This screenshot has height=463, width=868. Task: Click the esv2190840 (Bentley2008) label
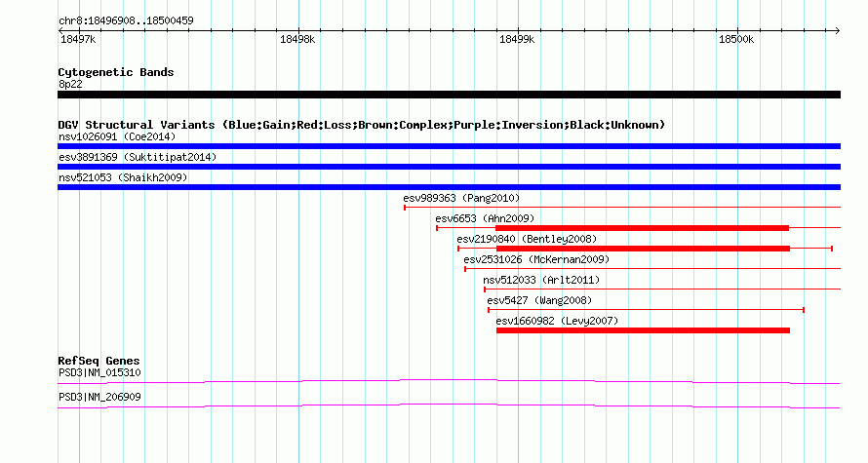pyautogui.click(x=527, y=239)
